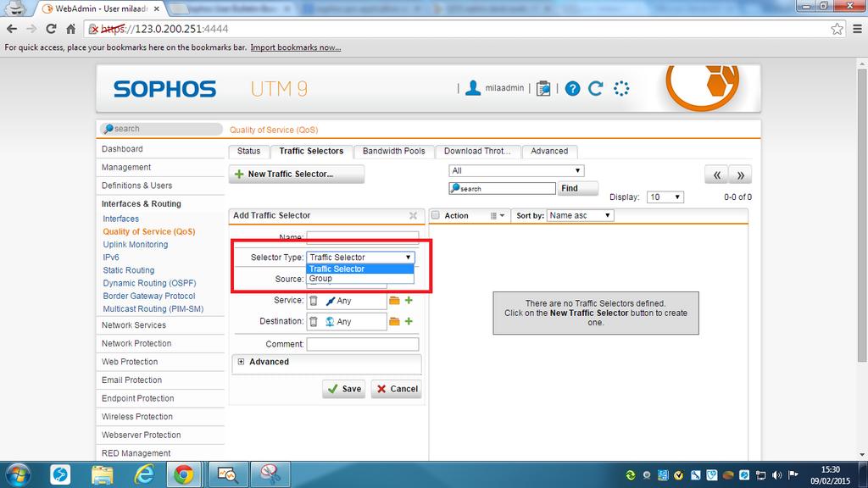Choose Traffic Selector option in dropdown list
Screen dimensions: 868x488
click(x=359, y=269)
